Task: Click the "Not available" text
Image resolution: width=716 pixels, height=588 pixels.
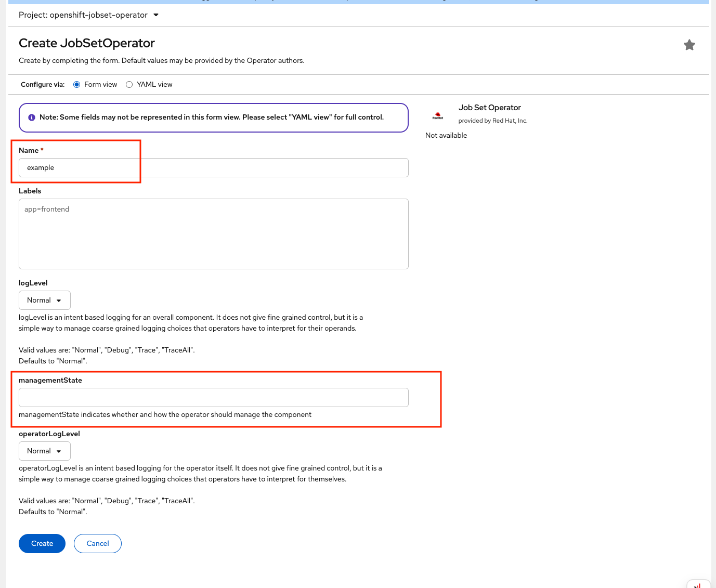Action: [446, 136]
